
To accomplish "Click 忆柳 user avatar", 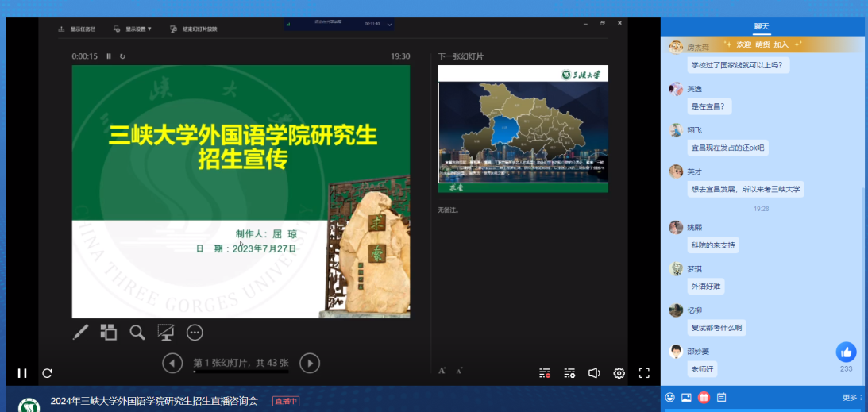I will pos(676,310).
